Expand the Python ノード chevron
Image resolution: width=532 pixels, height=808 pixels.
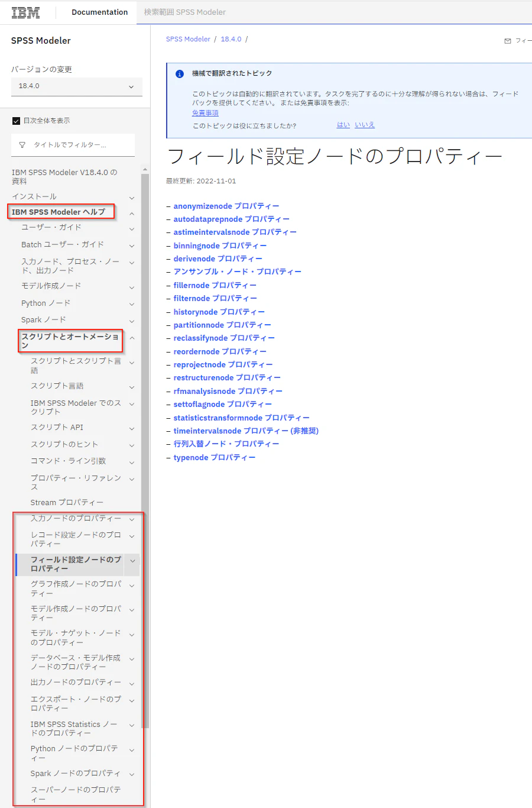[x=132, y=304]
